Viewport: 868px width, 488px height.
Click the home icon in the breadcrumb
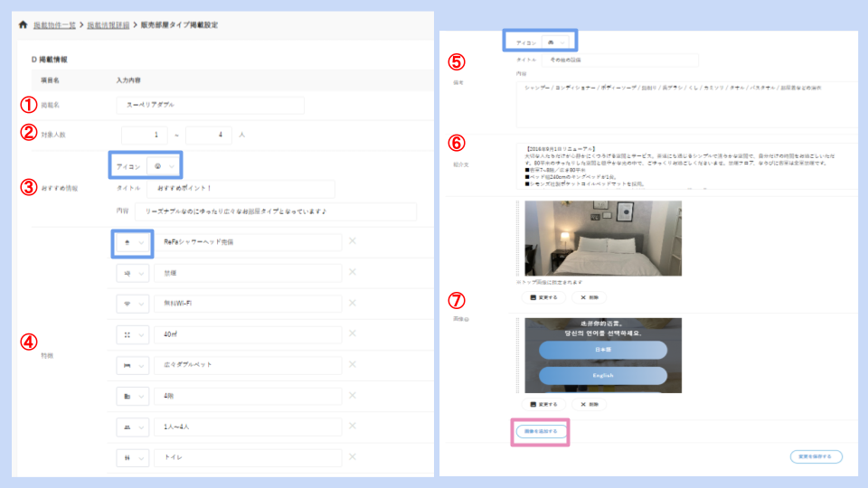[23, 24]
